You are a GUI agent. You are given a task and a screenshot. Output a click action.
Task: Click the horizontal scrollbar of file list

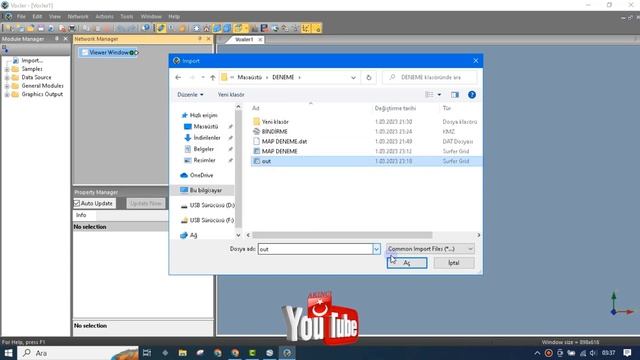(x=342, y=235)
